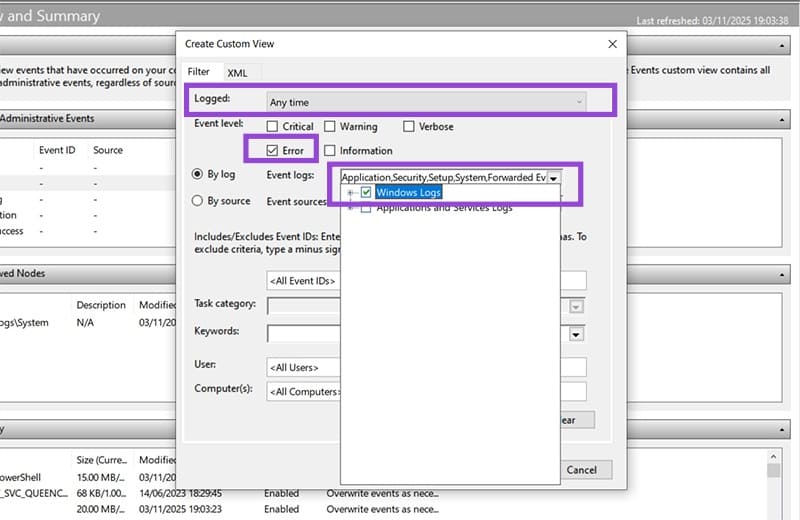Enable the Critical event level checkbox

(273, 127)
